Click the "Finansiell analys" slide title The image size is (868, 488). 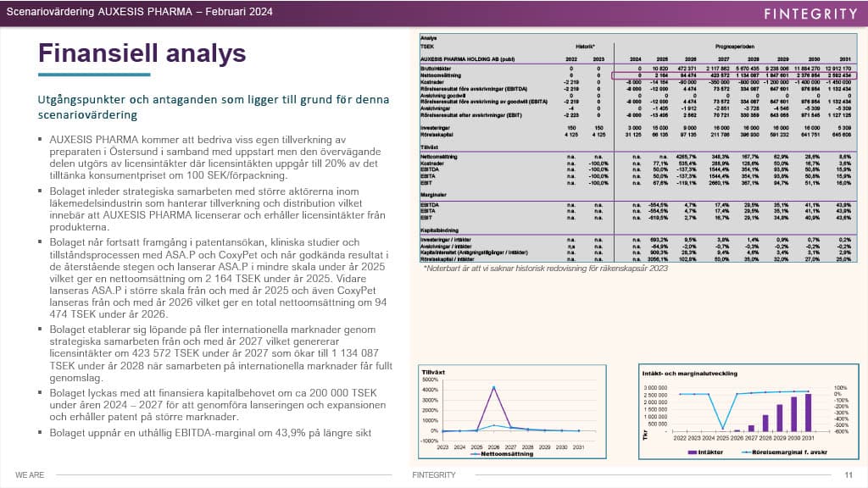click(x=142, y=53)
